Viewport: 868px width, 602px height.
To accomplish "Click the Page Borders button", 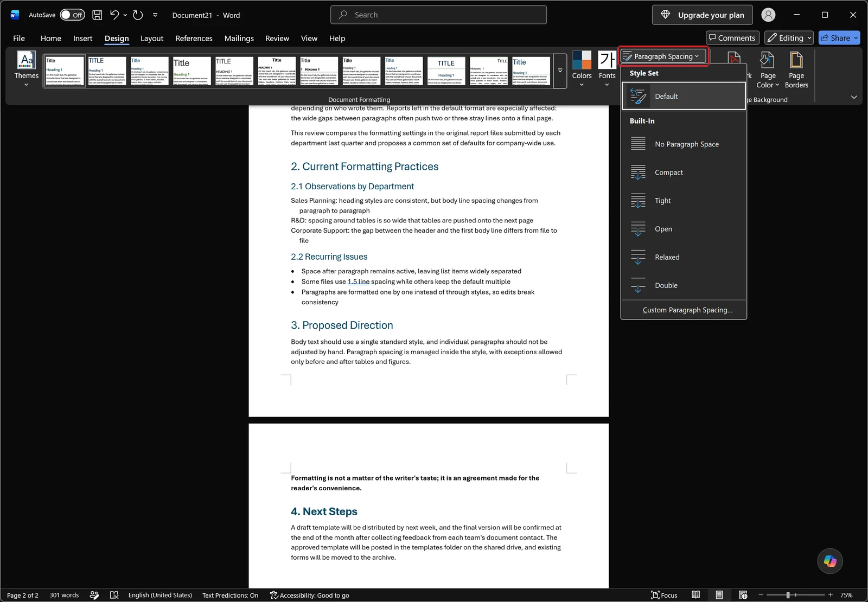I will (796, 69).
